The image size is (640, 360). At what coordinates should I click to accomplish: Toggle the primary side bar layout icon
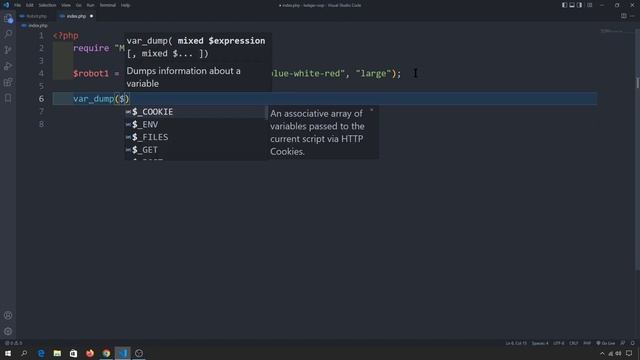(564, 5)
